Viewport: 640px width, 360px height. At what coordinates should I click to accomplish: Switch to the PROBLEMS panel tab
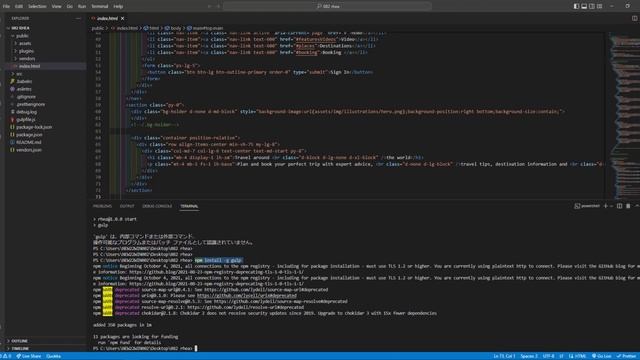tap(102, 206)
